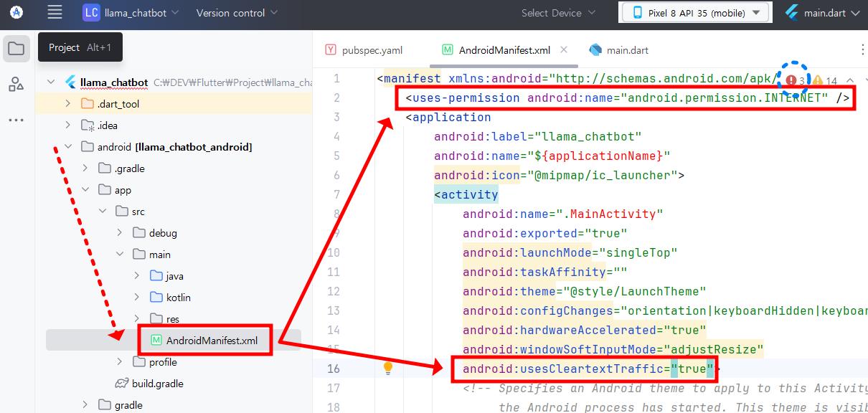
Task: Open the Select Device dropdown
Action: tap(558, 13)
